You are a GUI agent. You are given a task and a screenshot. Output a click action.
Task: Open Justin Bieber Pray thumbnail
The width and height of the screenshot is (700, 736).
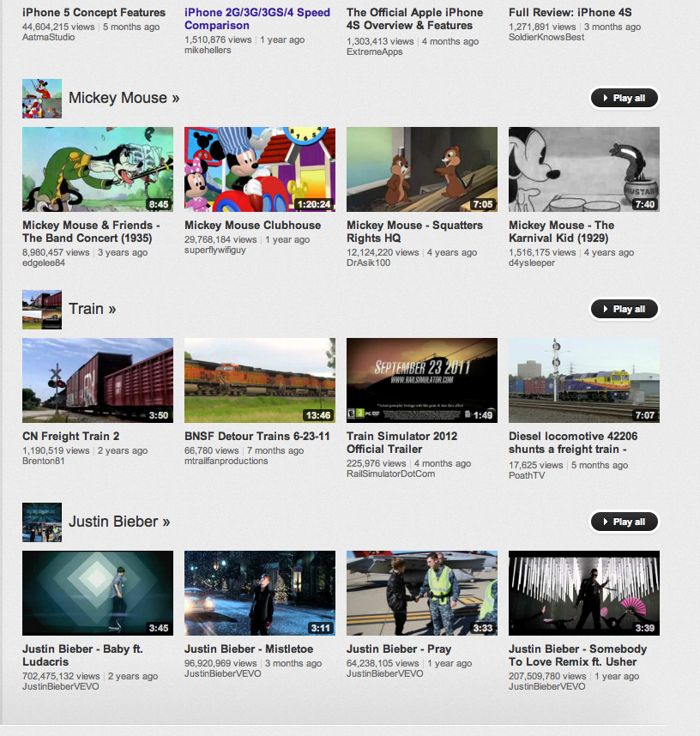[x=422, y=593]
